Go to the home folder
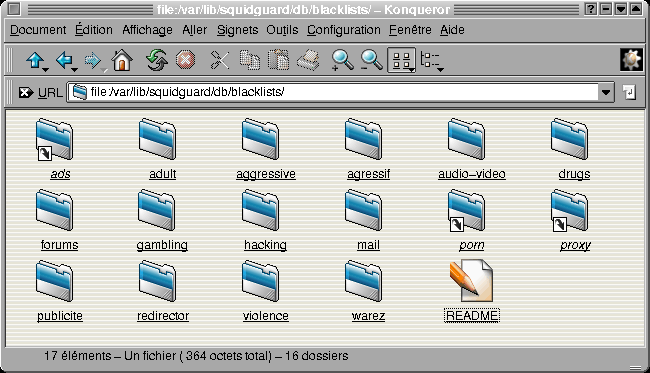Viewport: 650px width, 373px height. point(122,61)
